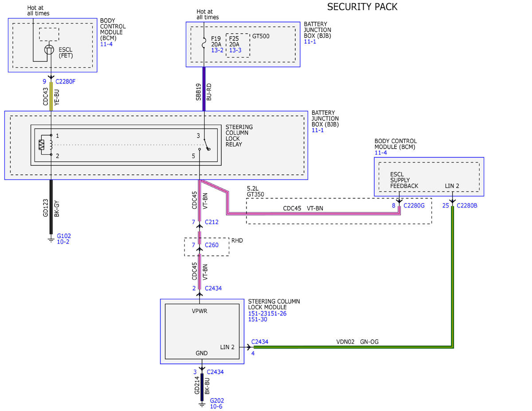Follow the G202 ground link
The height and width of the screenshot is (411, 532).
[x=217, y=400]
